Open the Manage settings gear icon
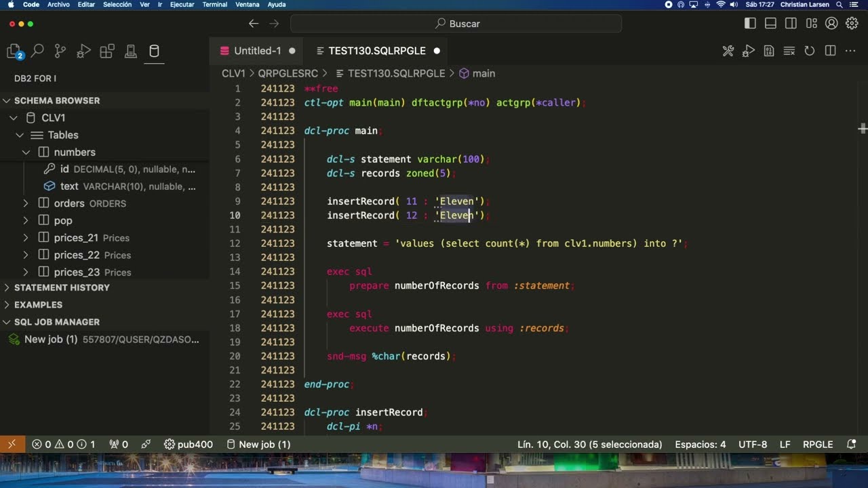 (852, 24)
